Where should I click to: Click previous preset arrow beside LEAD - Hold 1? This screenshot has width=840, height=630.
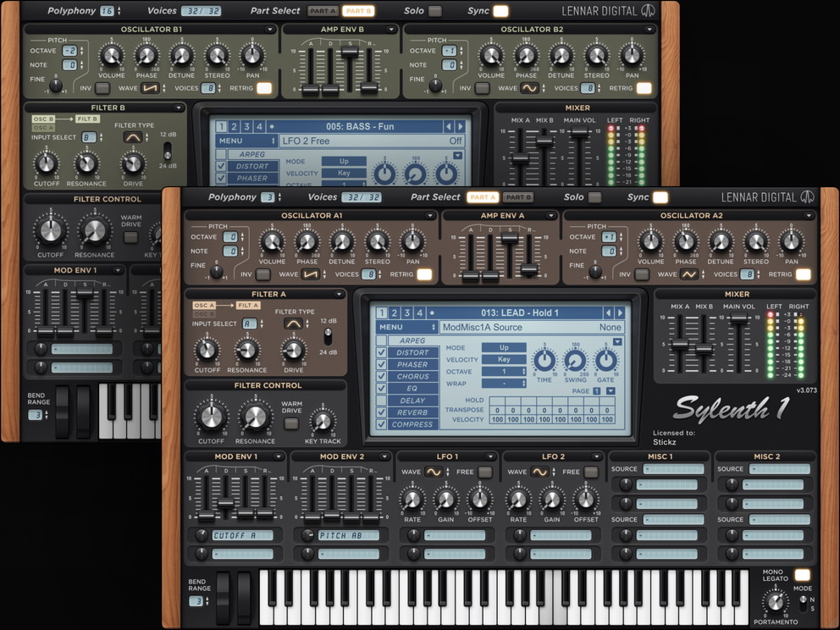pyautogui.click(x=607, y=312)
